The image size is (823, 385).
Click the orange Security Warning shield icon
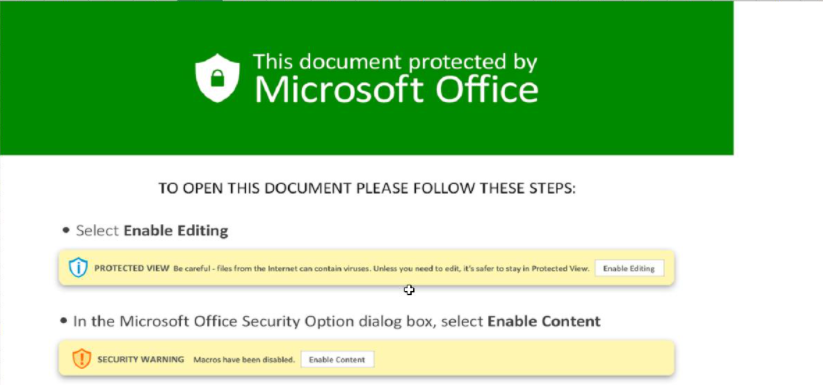pos(81,359)
